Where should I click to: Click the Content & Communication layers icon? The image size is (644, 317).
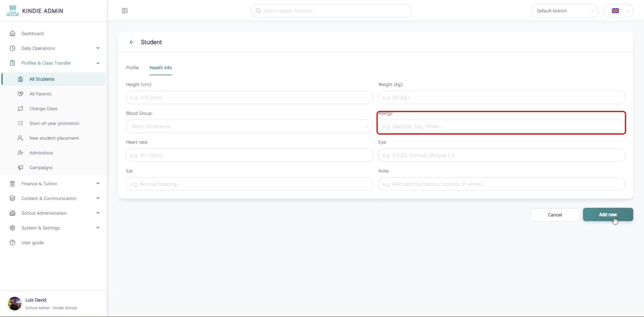pyautogui.click(x=12, y=198)
